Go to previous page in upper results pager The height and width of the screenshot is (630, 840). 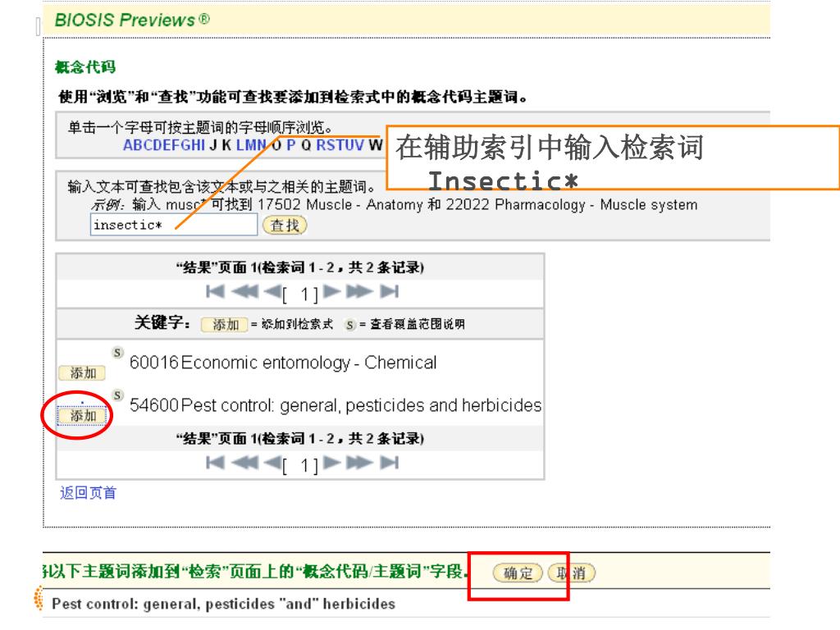[273, 291]
